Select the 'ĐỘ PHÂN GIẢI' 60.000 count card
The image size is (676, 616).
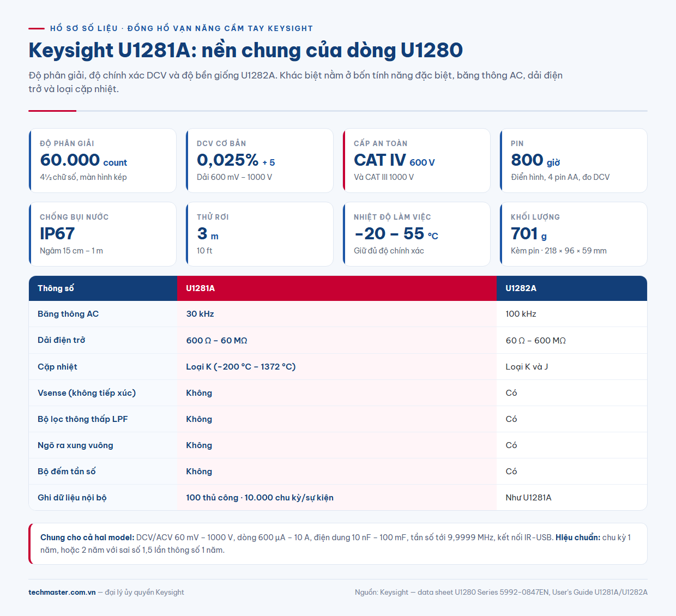(x=102, y=160)
